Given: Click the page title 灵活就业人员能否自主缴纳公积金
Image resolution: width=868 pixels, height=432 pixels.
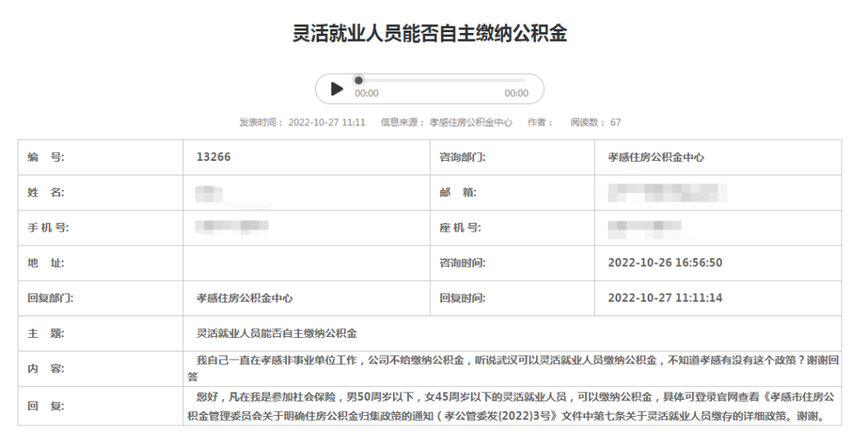Looking at the screenshot, I should click(430, 34).
